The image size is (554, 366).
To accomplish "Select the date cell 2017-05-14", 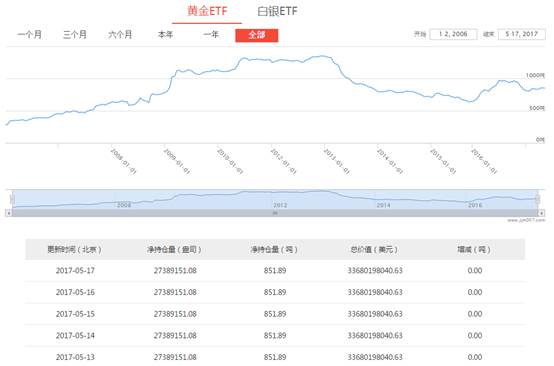I will 75,335.
